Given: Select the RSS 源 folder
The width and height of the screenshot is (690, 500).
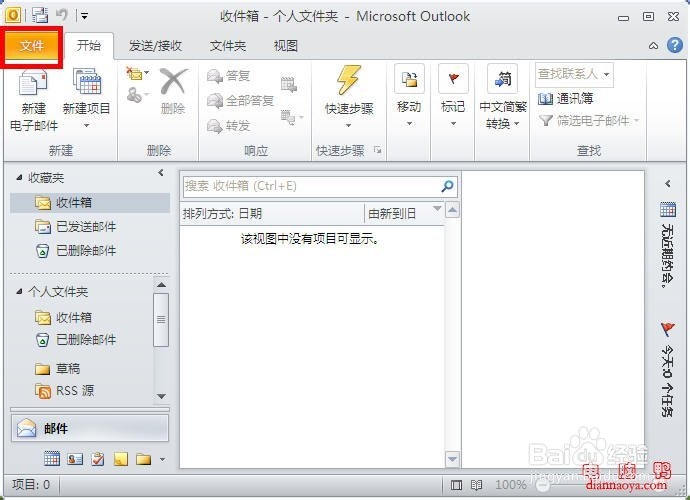Looking at the screenshot, I should [x=64, y=390].
